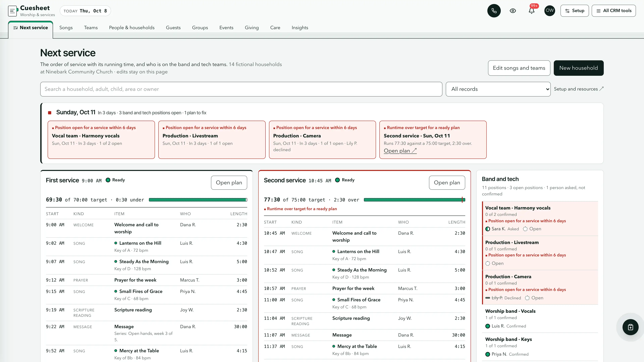
Task: Focus the household search field
Action: pos(241,89)
